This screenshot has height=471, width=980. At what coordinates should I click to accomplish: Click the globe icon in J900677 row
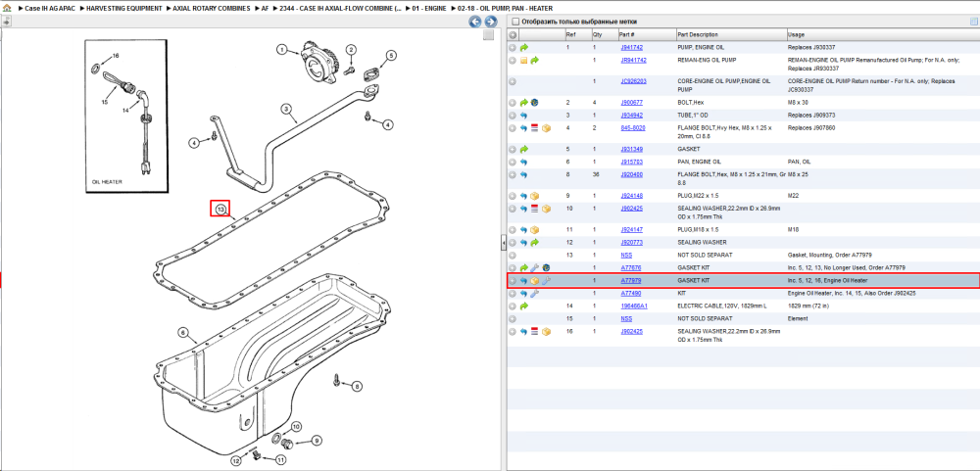click(535, 103)
